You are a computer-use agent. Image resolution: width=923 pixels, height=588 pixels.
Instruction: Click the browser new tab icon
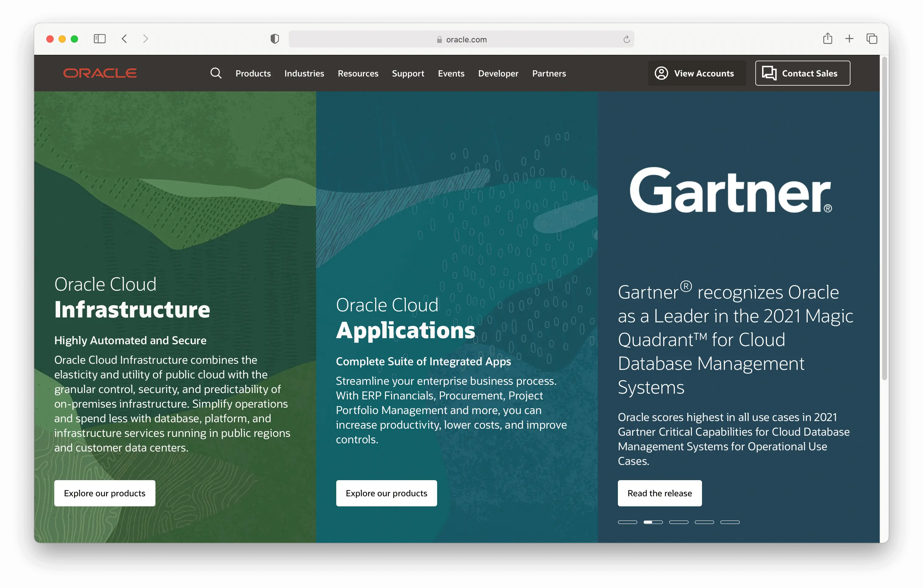pyautogui.click(x=848, y=39)
